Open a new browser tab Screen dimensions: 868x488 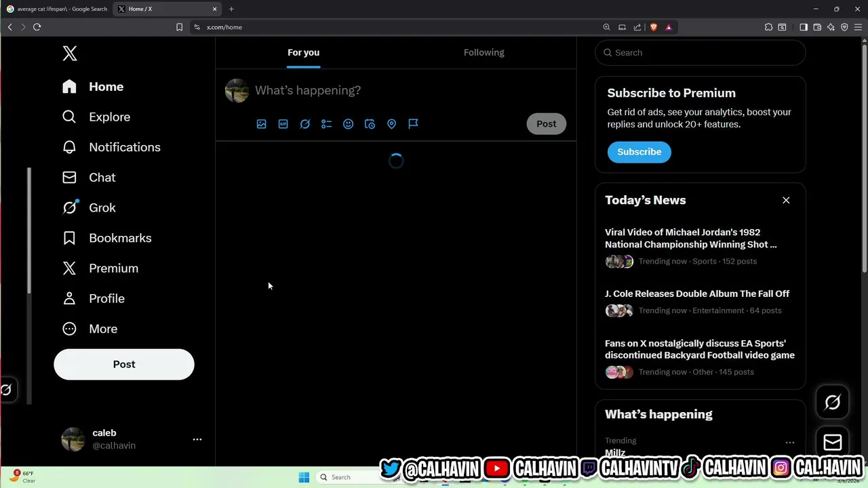[x=231, y=9]
